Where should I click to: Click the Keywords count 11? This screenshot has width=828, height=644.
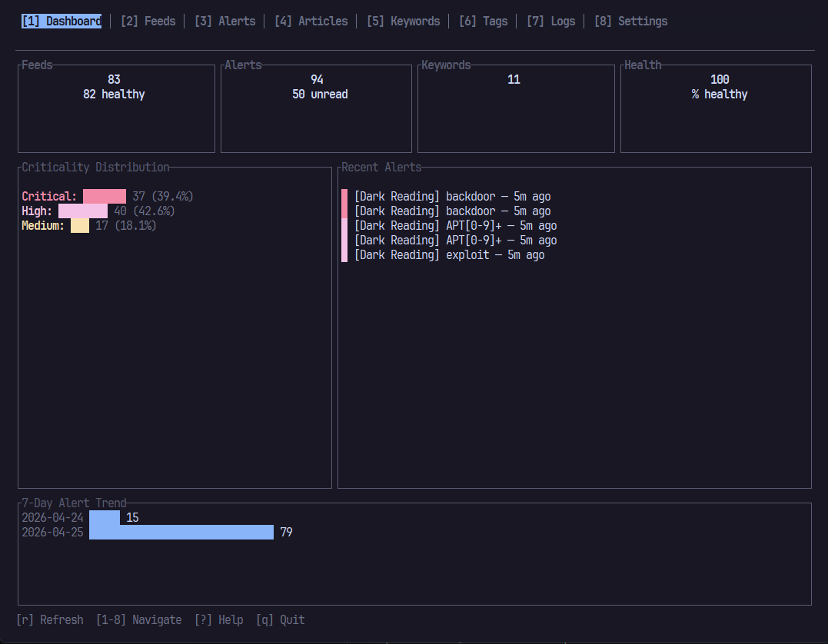pyautogui.click(x=514, y=79)
